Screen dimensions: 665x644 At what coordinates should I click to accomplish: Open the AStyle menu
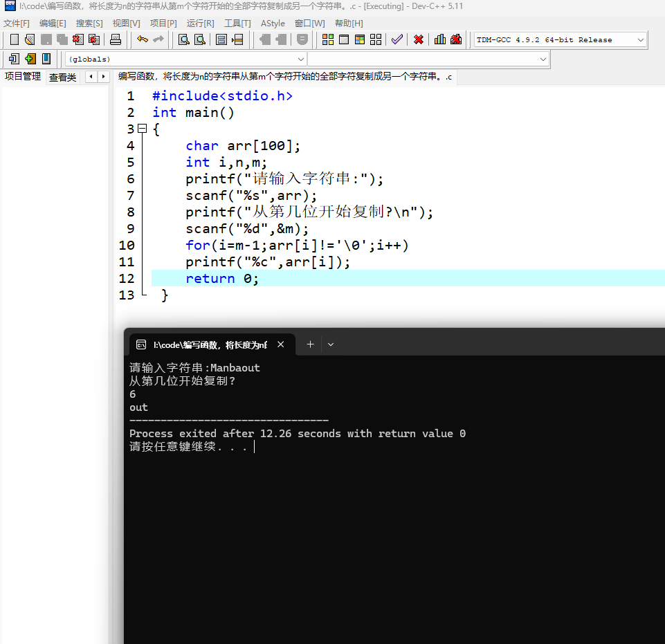coord(273,24)
